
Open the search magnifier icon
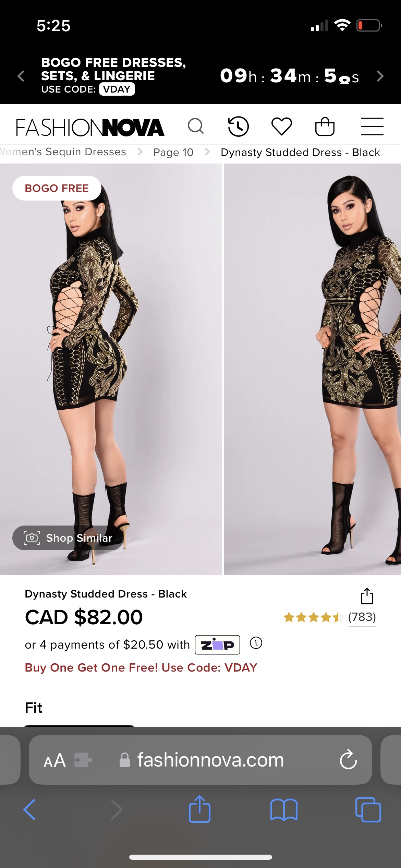196,126
